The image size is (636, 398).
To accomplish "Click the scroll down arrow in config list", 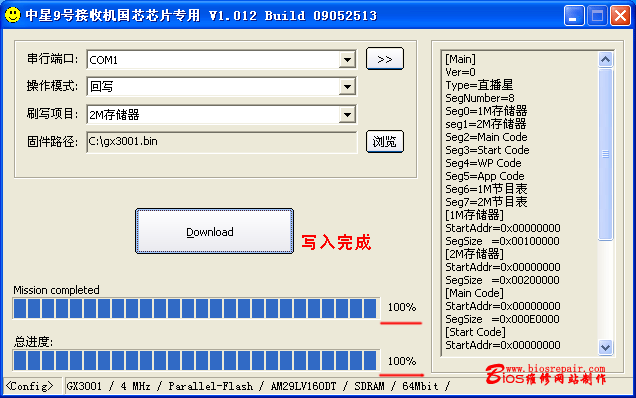I will 606,348.
